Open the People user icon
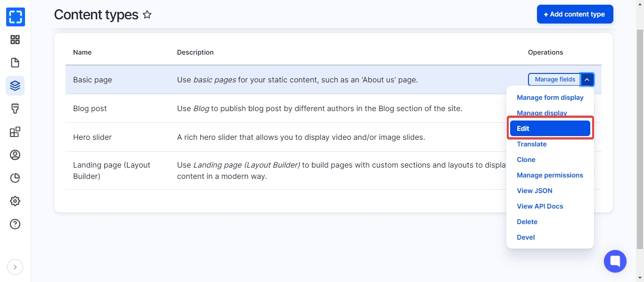 [x=15, y=155]
